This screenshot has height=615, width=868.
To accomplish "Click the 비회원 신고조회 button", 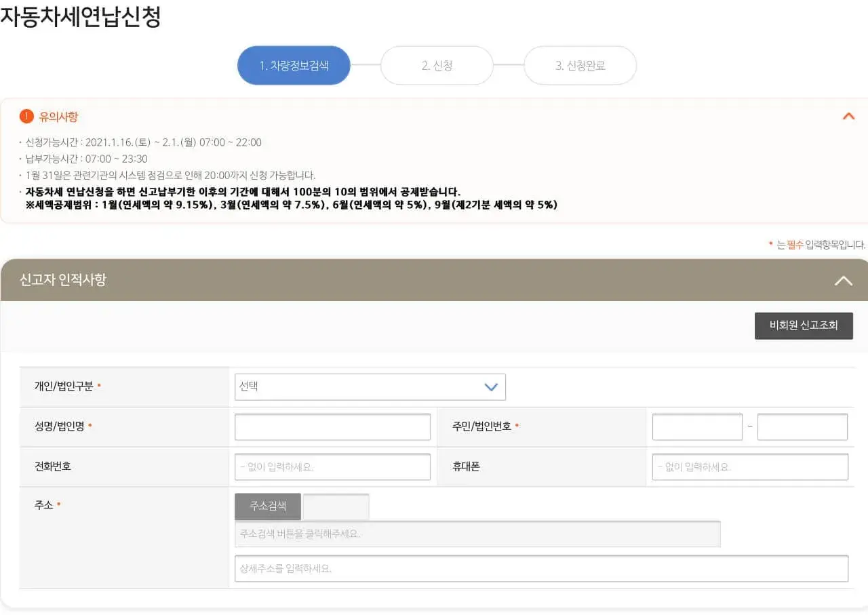I will (804, 325).
